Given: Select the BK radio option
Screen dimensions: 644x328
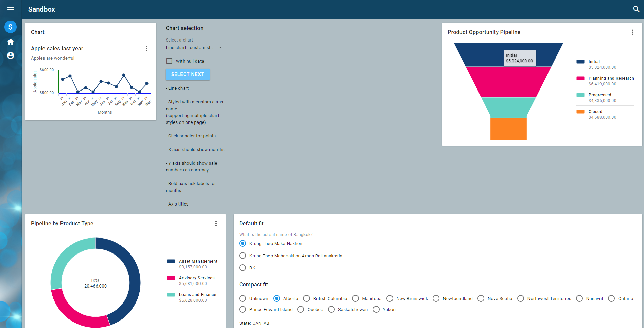Looking at the screenshot, I should point(243,268).
